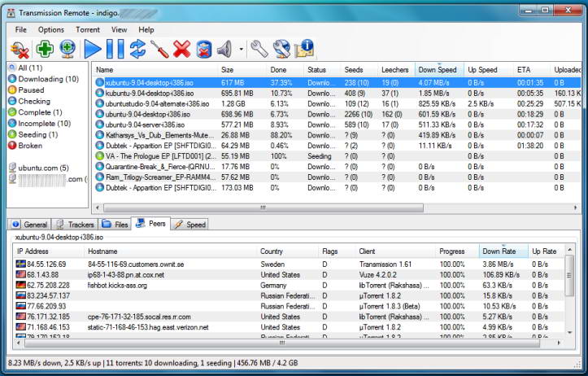Select the Complete (1) filter
588x376 pixels.
[35, 112]
